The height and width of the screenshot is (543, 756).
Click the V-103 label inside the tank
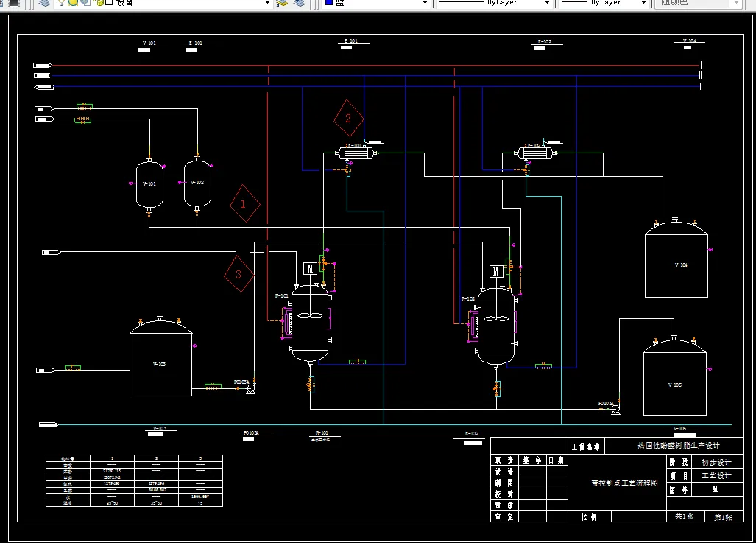(159, 365)
